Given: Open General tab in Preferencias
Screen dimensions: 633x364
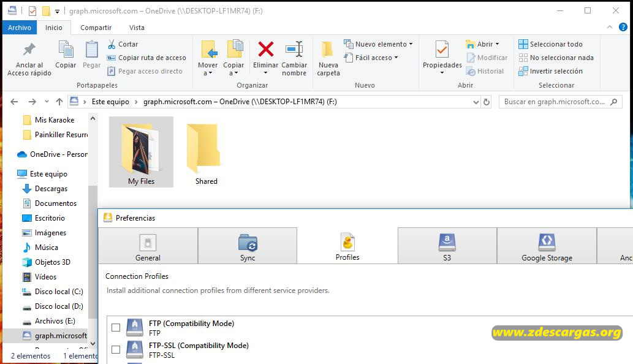Looking at the screenshot, I should pyautogui.click(x=148, y=246).
